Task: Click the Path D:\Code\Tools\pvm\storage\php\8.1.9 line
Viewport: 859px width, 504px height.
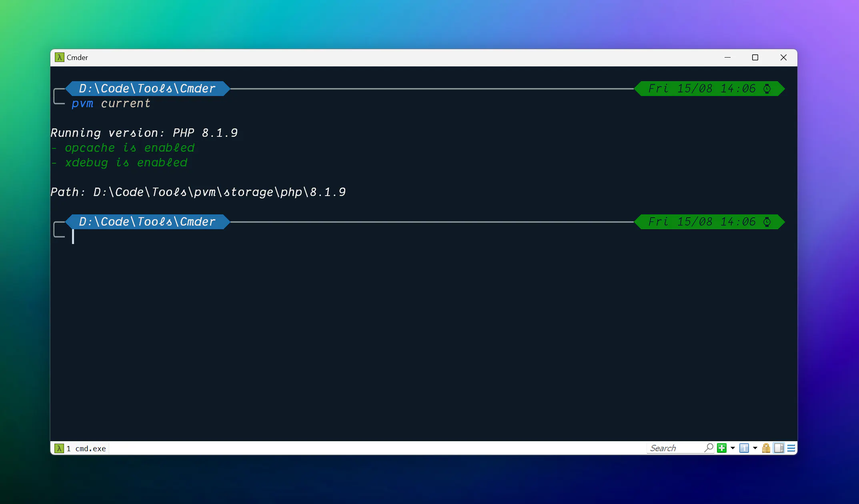Action: click(x=198, y=192)
